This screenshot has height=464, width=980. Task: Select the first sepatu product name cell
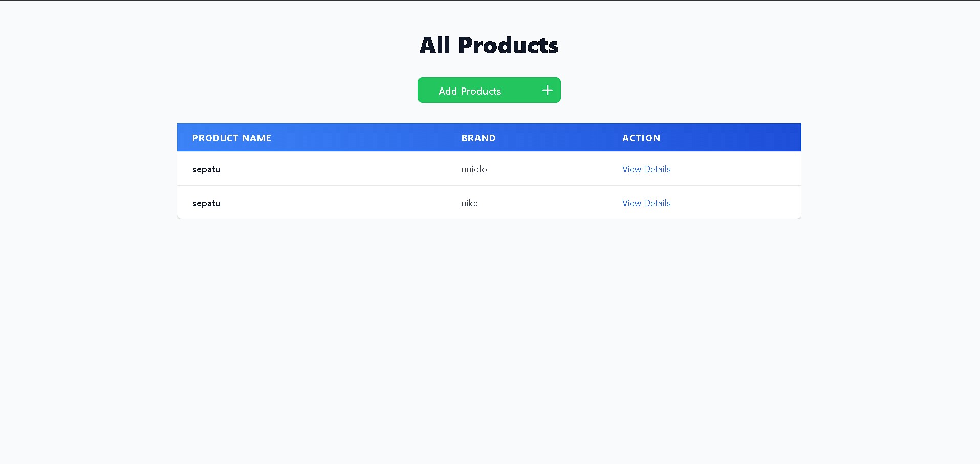click(x=206, y=169)
